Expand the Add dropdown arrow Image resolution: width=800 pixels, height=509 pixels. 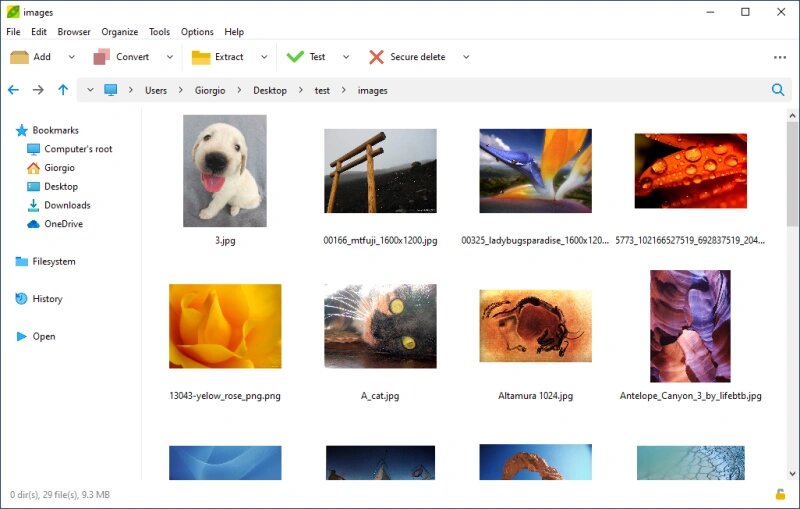(x=71, y=57)
